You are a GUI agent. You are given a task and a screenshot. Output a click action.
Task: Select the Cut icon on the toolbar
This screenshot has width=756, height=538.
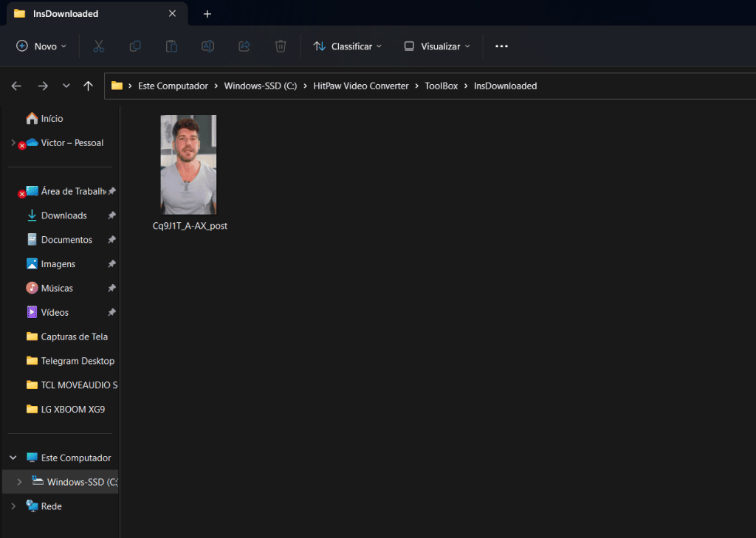[98, 46]
